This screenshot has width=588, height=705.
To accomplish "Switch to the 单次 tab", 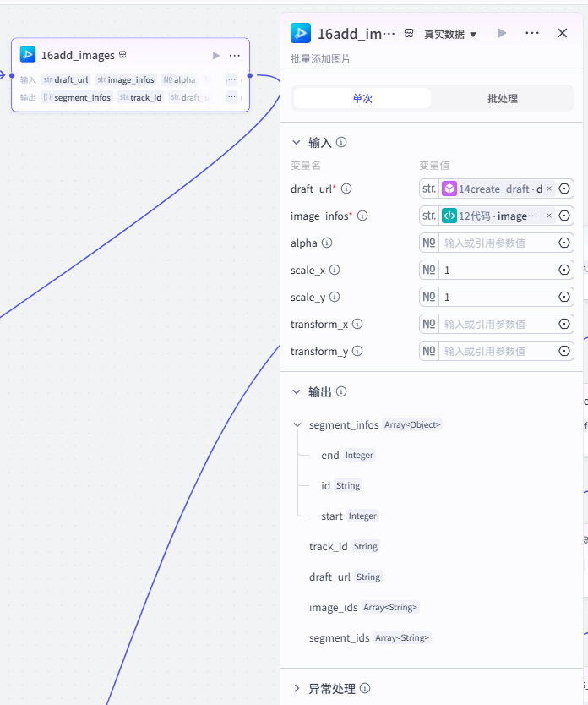I will (x=362, y=98).
